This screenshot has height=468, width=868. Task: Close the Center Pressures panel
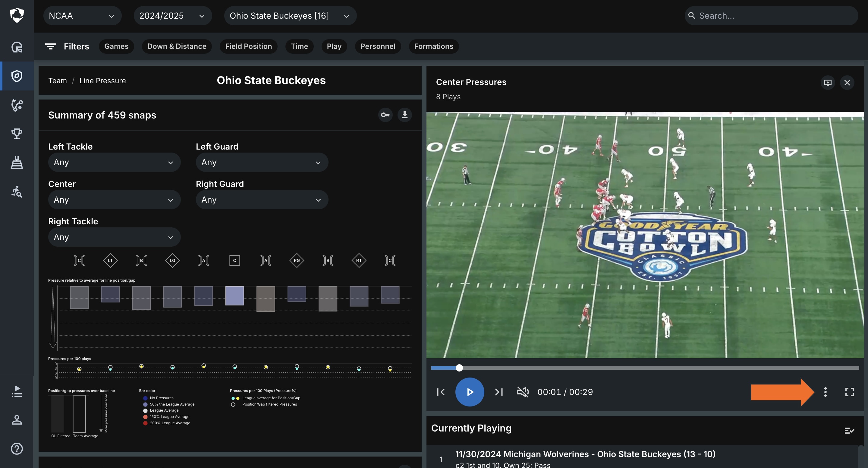847,83
